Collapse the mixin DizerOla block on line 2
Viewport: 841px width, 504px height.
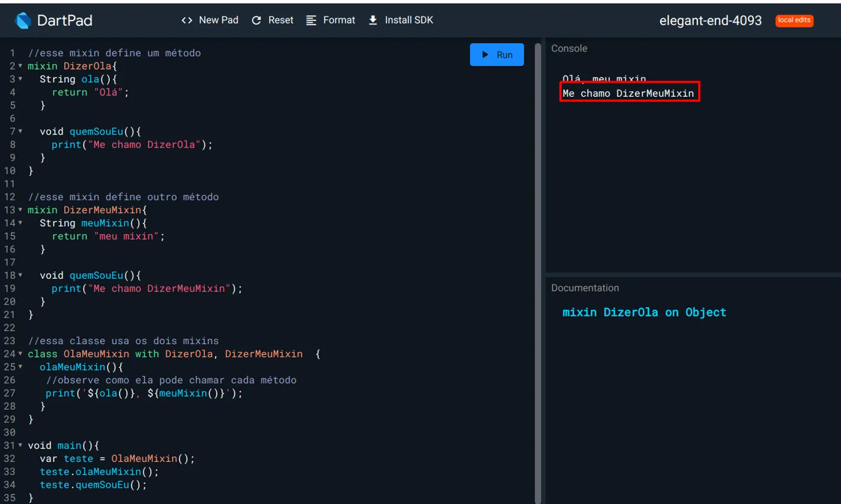coord(20,66)
